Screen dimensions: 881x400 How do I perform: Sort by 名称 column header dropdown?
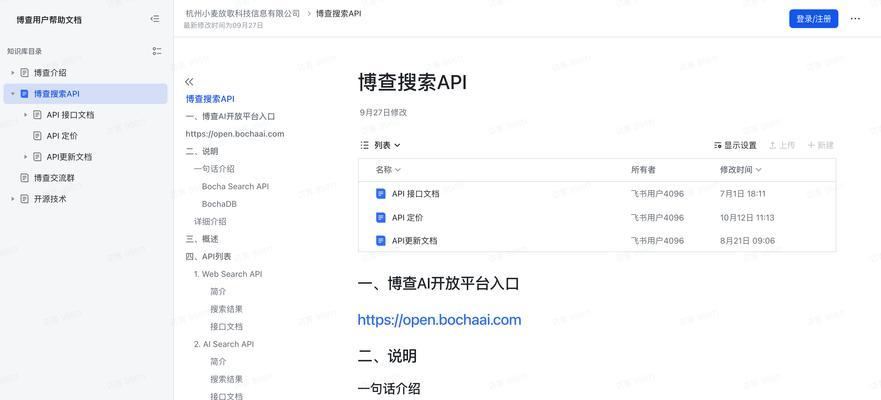coord(388,170)
